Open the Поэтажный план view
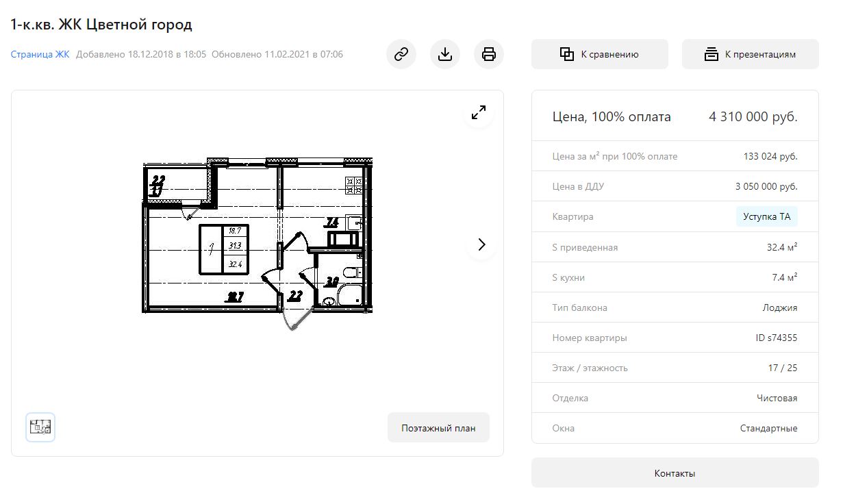856x504 pixels. coord(438,428)
